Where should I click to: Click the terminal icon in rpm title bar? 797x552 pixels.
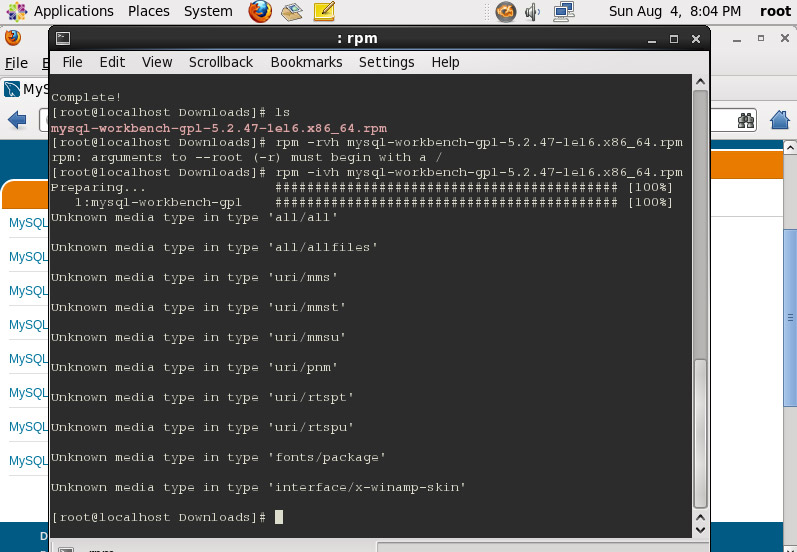coord(63,38)
